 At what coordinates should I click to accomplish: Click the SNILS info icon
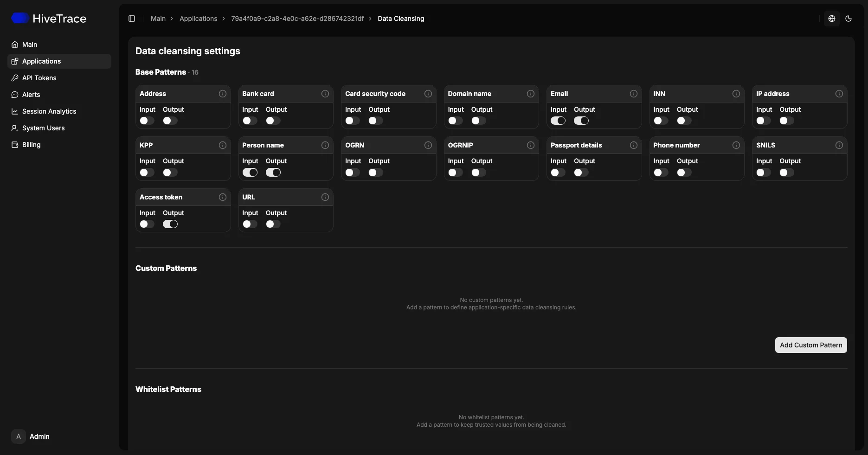(839, 145)
